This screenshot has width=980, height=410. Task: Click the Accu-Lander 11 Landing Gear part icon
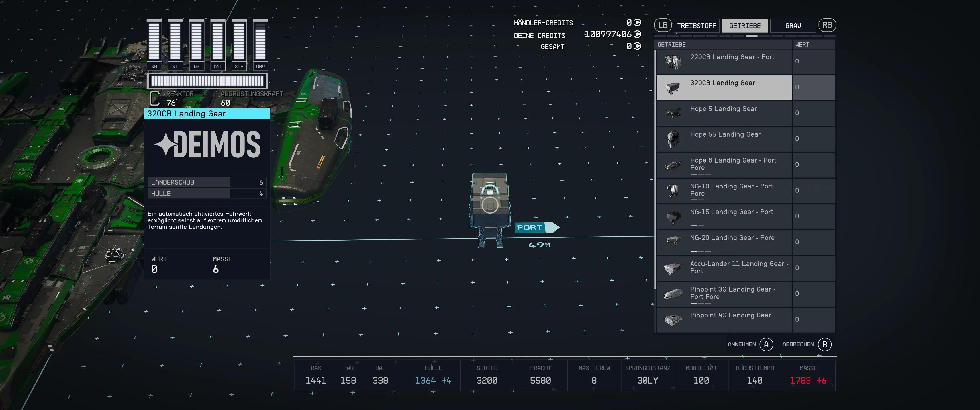(x=673, y=268)
